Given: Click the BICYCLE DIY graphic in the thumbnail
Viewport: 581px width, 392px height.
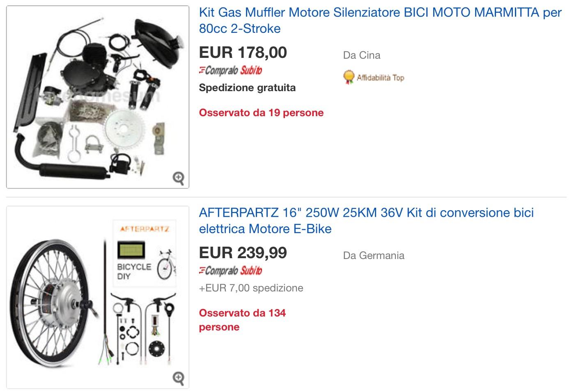Looking at the screenshot, I should pos(134,271).
